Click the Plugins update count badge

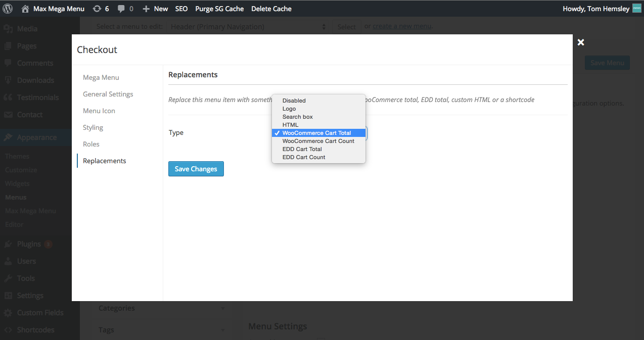click(49, 244)
